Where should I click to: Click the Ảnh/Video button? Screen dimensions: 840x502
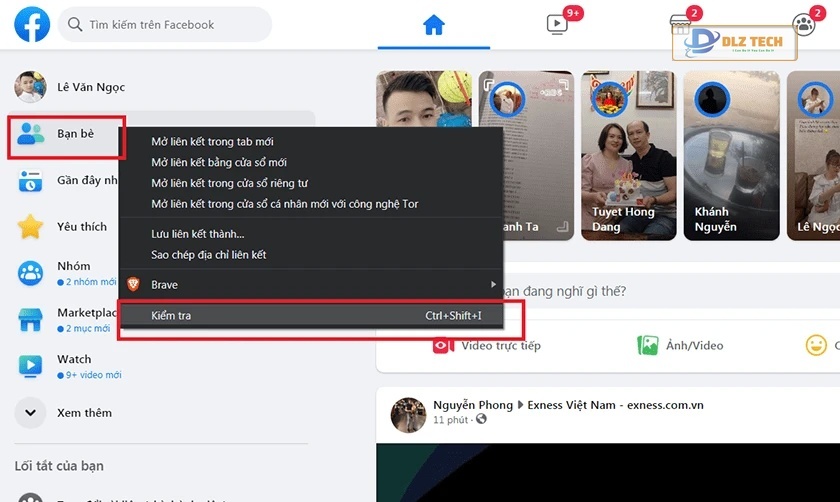click(x=681, y=346)
